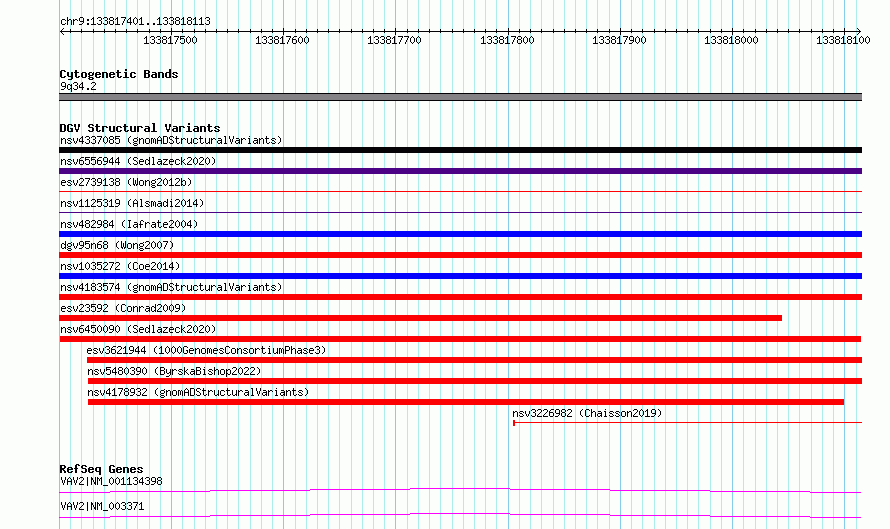
Task: Open variant nsv5480390 (ByrskaBishop2022) label
Action: click(174, 371)
